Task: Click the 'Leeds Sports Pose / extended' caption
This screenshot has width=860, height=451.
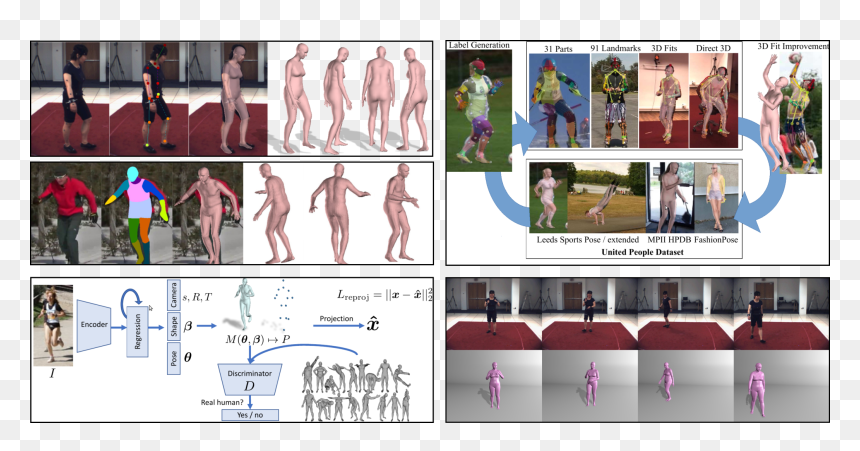Action: pos(587,240)
